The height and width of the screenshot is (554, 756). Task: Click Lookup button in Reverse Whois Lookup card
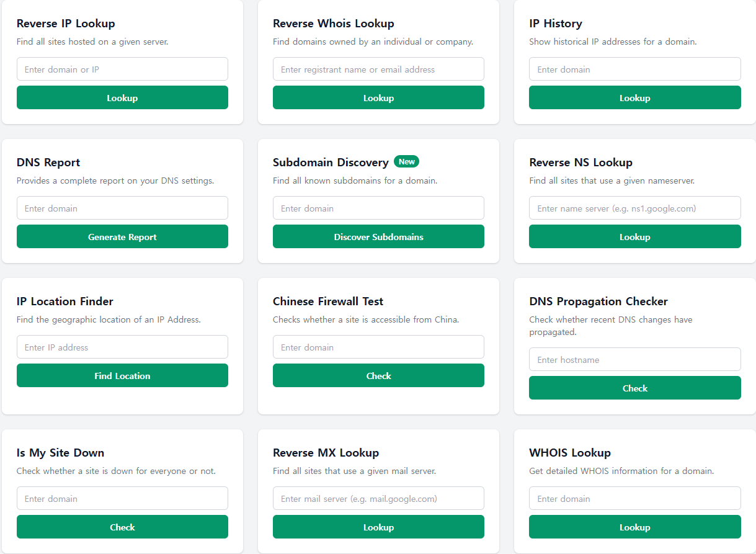tap(378, 97)
